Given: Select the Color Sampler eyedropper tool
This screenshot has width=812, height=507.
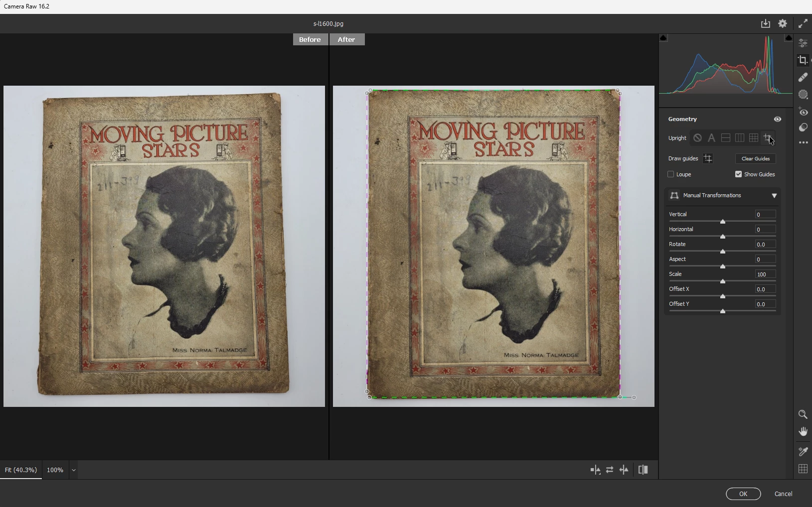Looking at the screenshot, I should 803,451.
